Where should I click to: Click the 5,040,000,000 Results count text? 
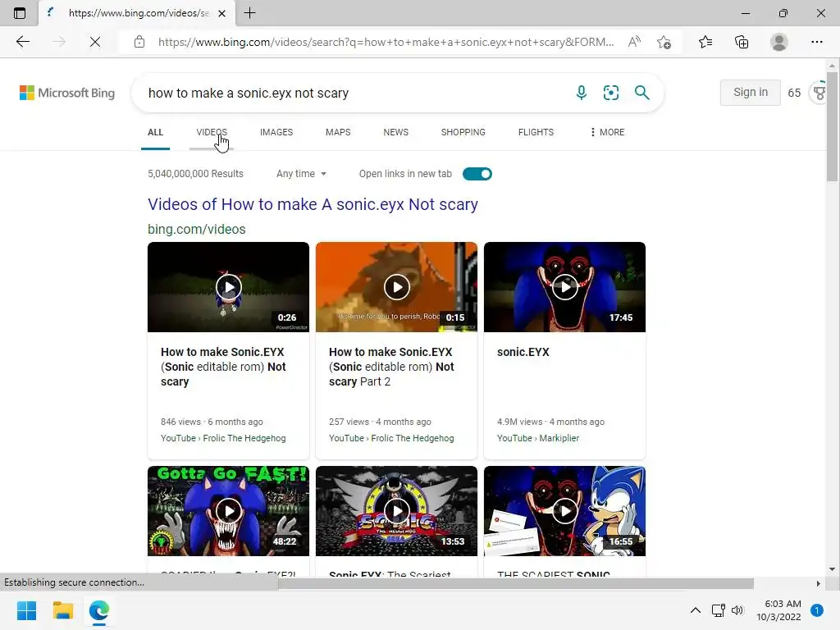(x=195, y=174)
